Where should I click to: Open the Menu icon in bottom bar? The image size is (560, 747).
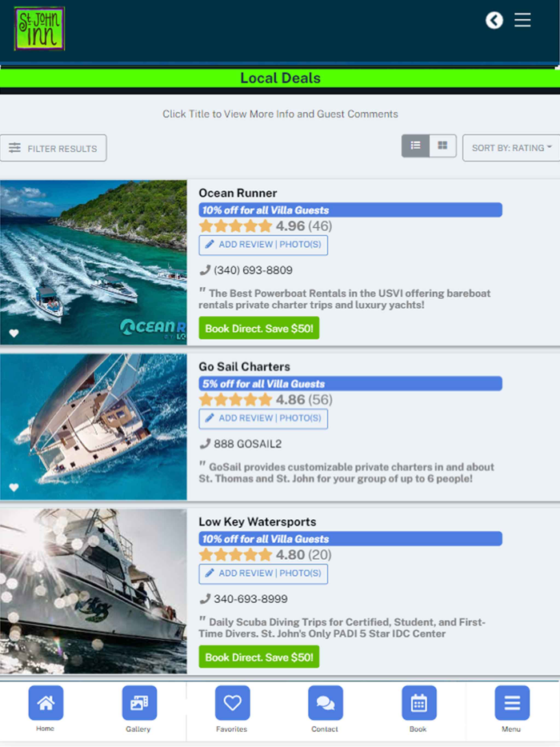[512, 703]
